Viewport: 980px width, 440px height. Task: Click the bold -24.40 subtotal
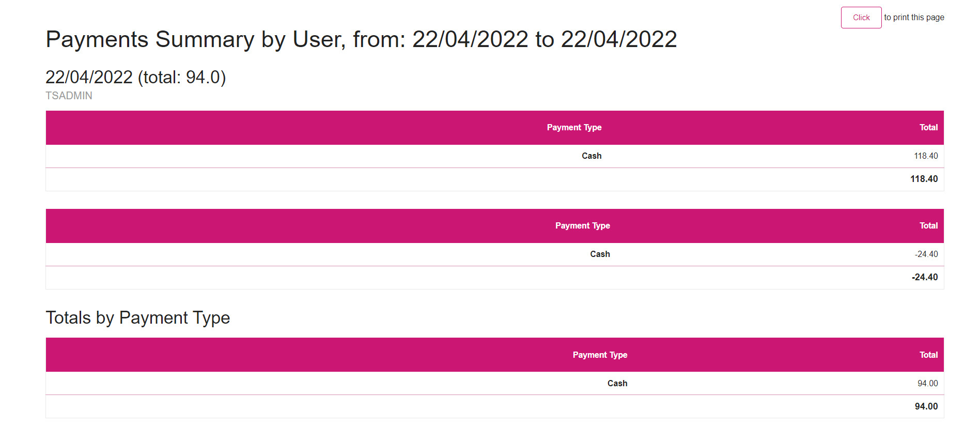pos(925,277)
